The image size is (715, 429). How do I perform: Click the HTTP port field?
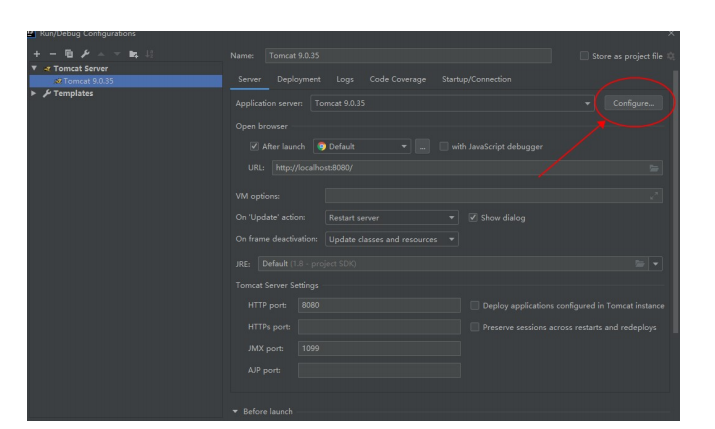click(379, 305)
